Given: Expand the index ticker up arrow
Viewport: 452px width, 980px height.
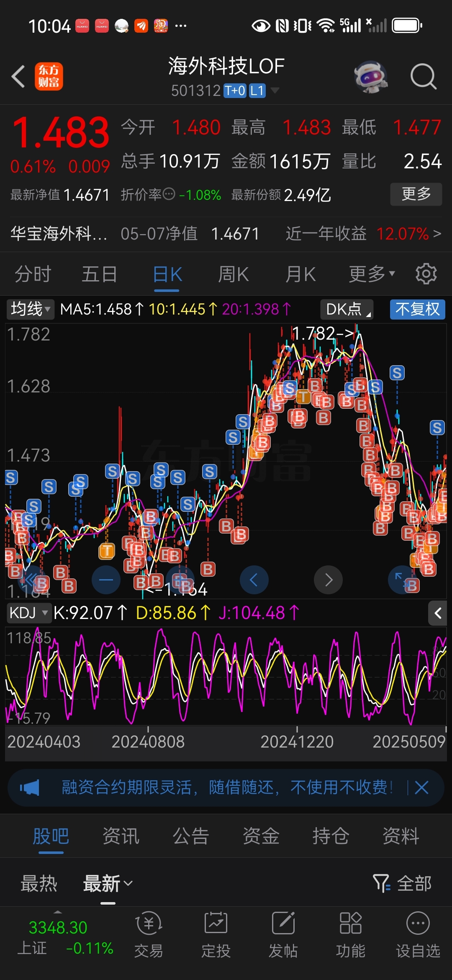Looking at the screenshot, I should 58,912.
